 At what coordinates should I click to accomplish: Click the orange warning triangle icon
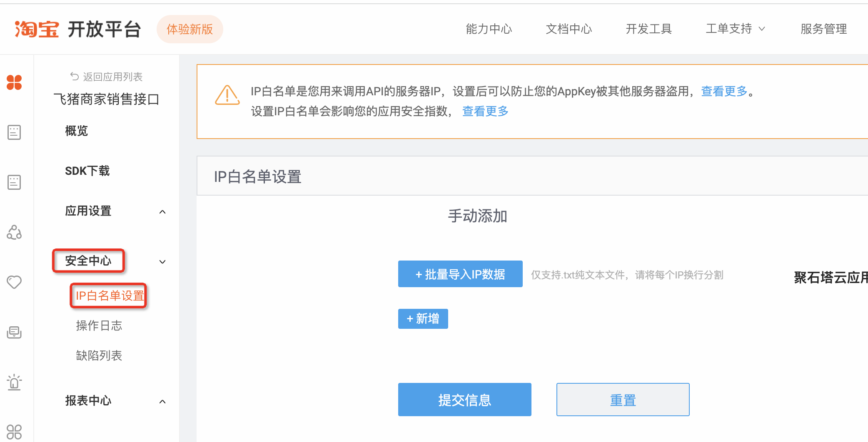(227, 95)
